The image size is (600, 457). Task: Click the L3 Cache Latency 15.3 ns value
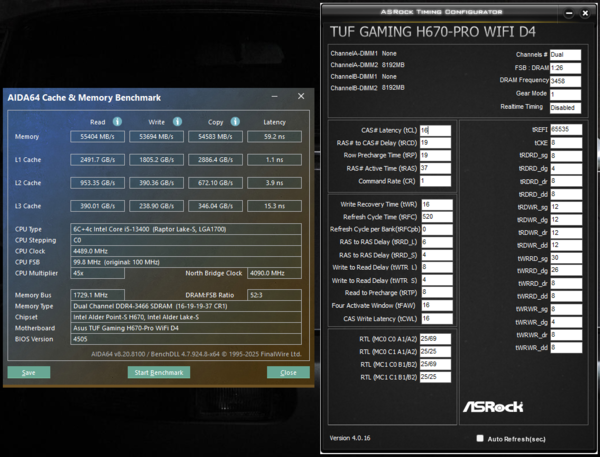(274, 206)
